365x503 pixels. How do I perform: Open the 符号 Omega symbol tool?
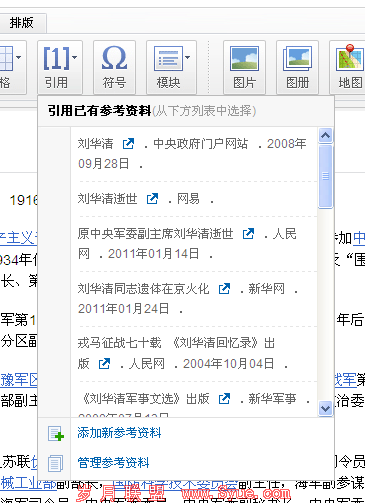click(114, 58)
